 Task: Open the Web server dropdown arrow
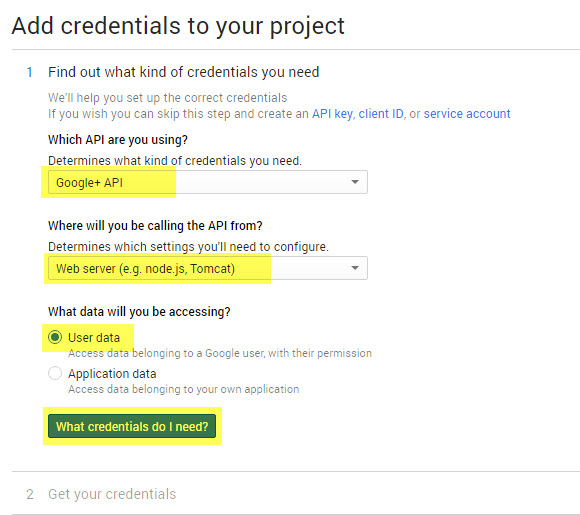tap(355, 268)
